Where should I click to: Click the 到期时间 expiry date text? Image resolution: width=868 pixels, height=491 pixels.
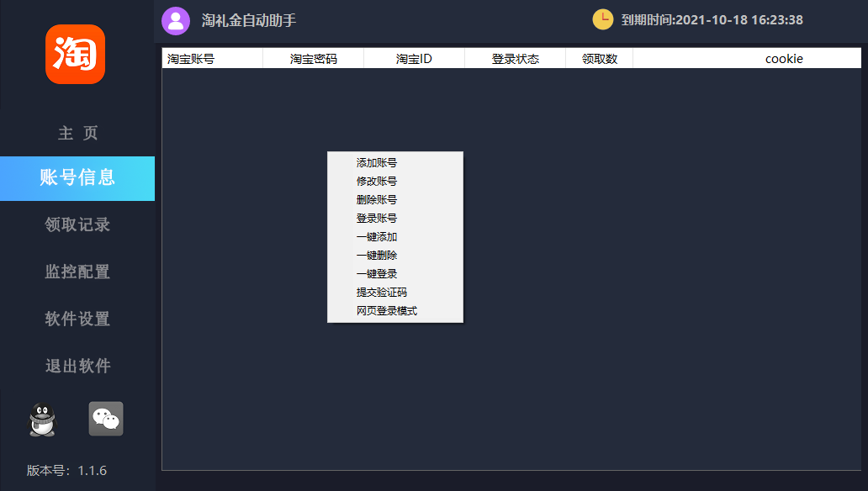point(712,20)
